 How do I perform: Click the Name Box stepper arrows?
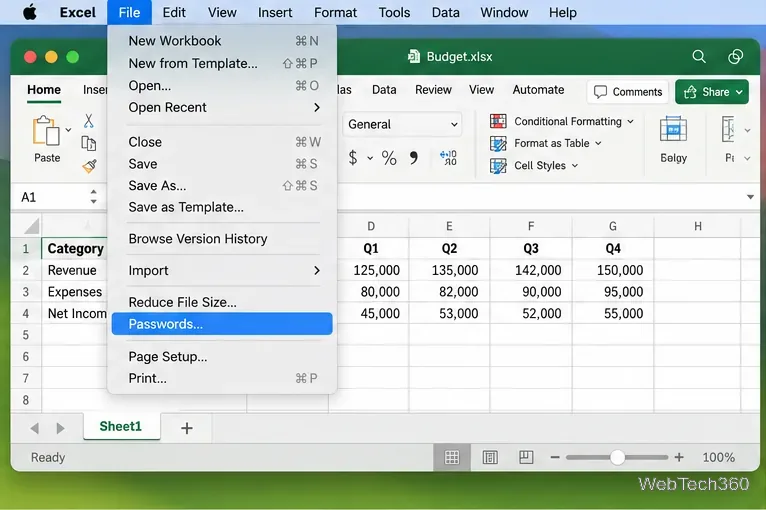(93, 197)
